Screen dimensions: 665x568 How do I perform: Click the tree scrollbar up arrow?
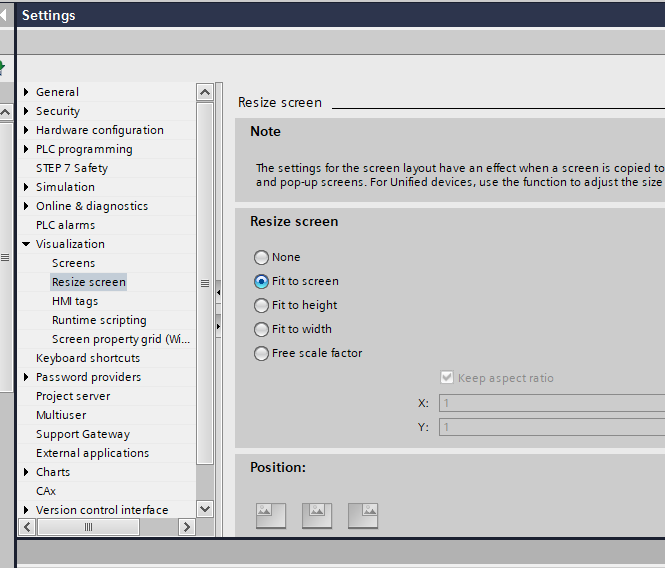click(x=205, y=92)
